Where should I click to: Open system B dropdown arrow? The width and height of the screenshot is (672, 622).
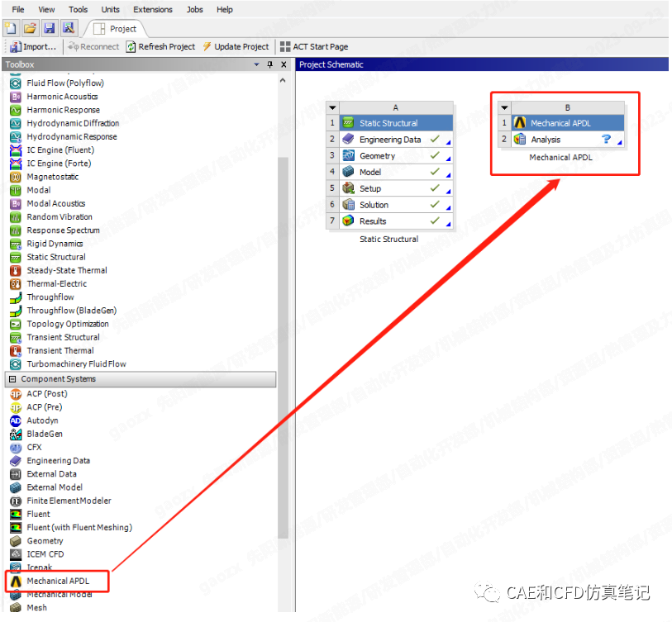pos(504,107)
